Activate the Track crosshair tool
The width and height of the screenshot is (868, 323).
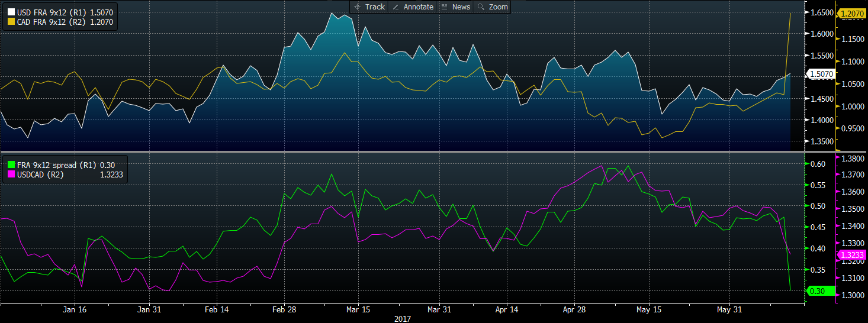click(369, 7)
